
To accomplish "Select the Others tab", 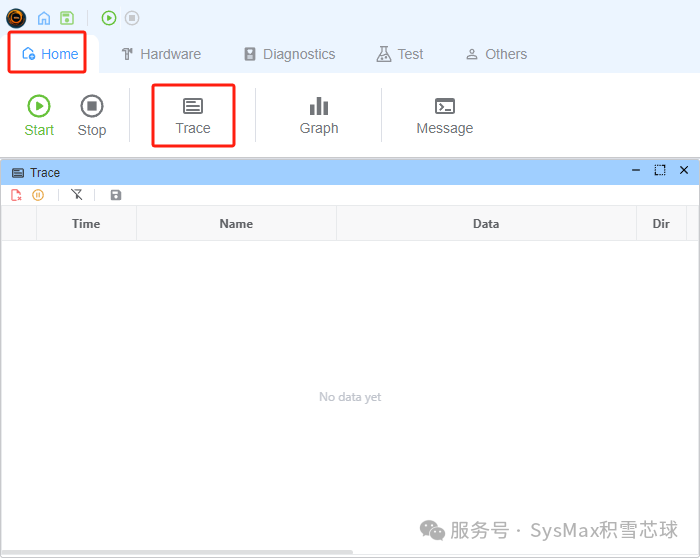I will 496,54.
